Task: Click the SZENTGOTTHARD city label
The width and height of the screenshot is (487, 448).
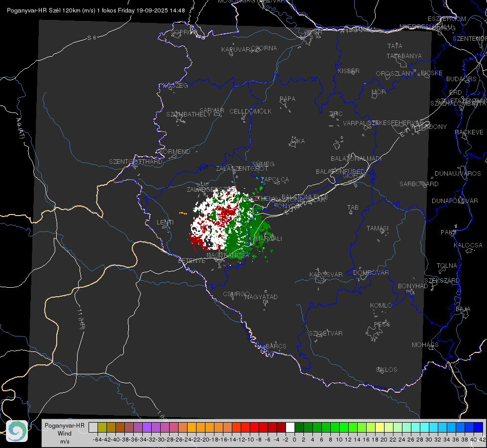Action: coord(136,162)
